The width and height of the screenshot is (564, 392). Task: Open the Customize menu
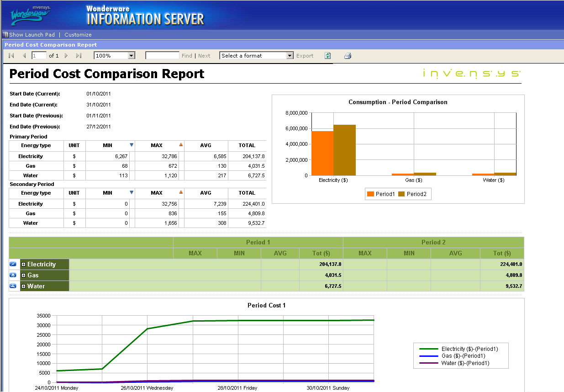pyautogui.click(x=78, y=34)
